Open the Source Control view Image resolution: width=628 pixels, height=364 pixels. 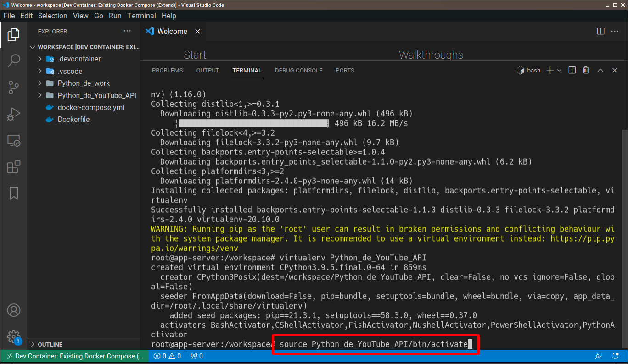14,86
